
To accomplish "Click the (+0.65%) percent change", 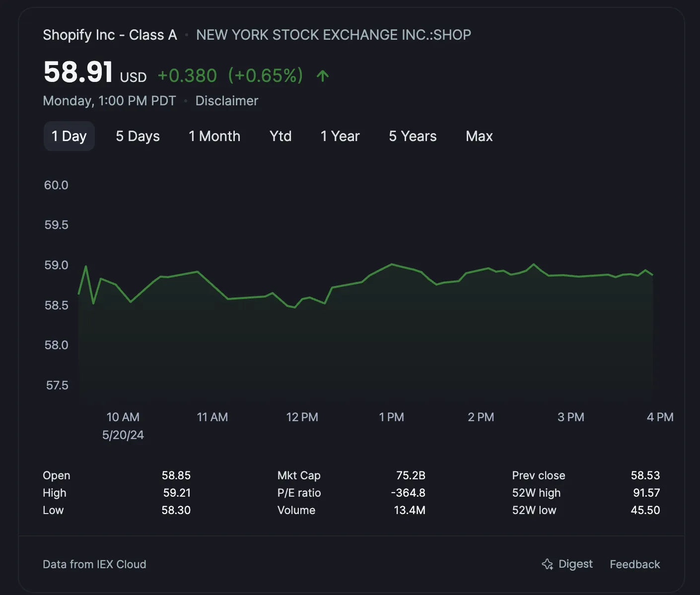I will [x=265, y=75].
